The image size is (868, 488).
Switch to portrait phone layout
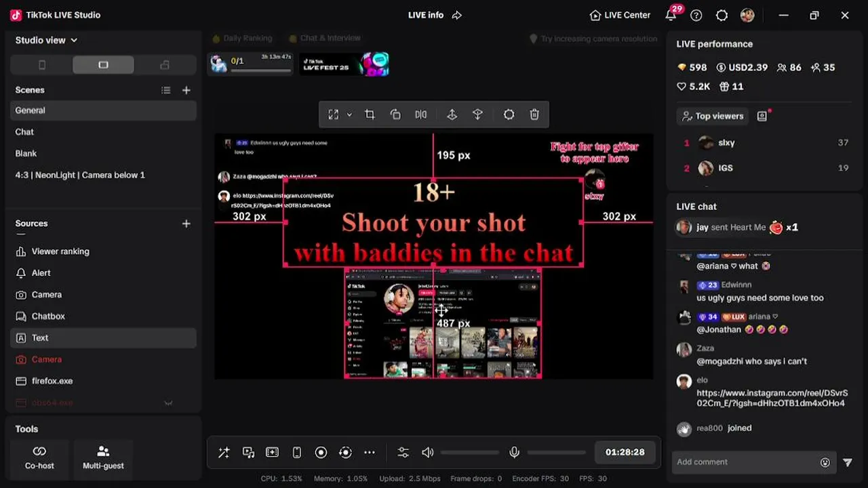(42, 65)
